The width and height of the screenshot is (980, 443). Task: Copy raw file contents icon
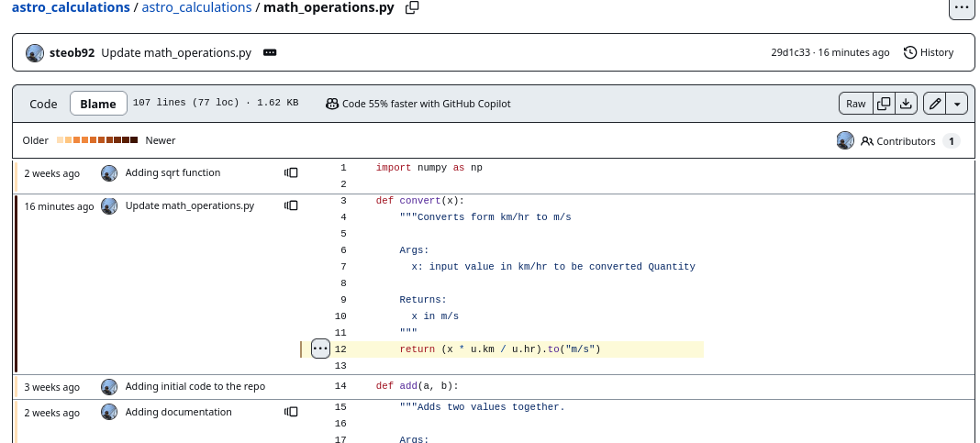pos(884,104)
